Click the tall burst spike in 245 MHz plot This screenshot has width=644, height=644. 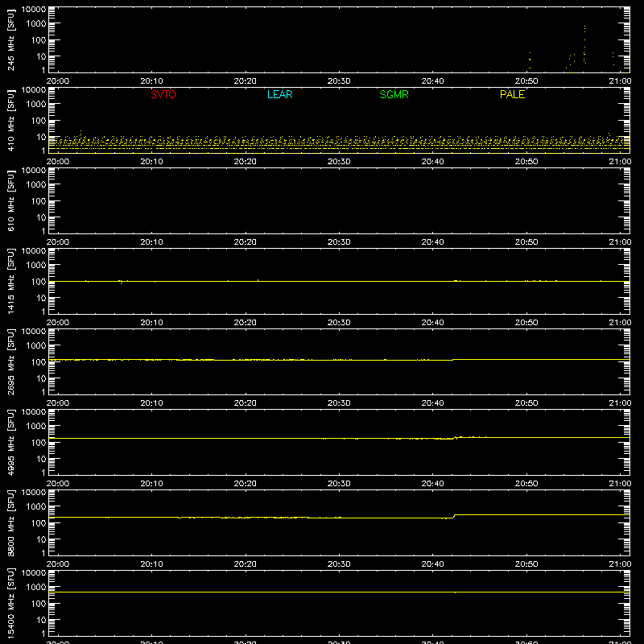584,44
